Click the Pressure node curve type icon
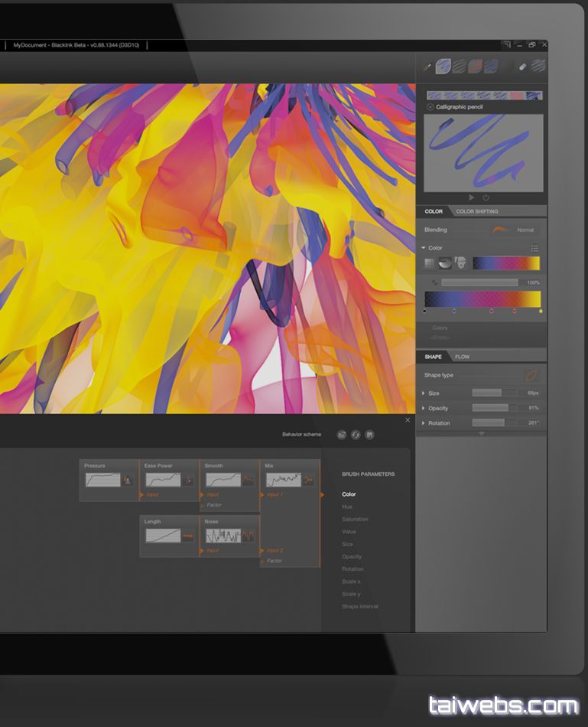 pos(128,480)
